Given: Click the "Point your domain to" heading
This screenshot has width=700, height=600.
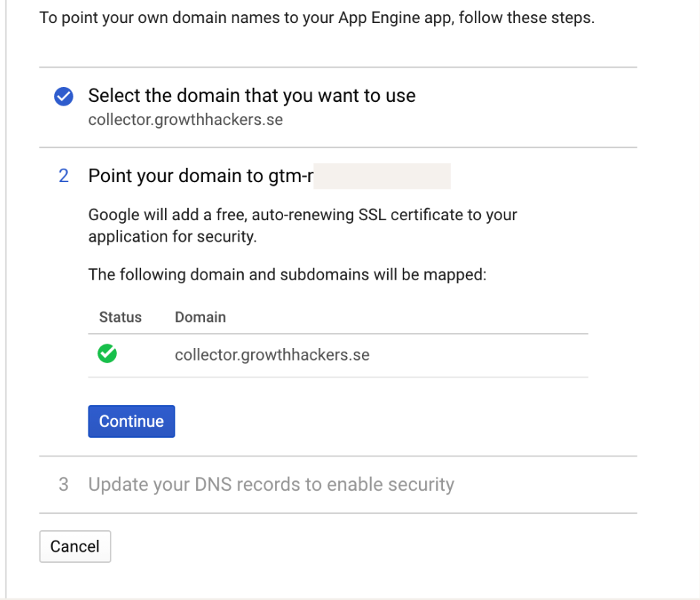Looking at the screenshot, I should [175, 176].
